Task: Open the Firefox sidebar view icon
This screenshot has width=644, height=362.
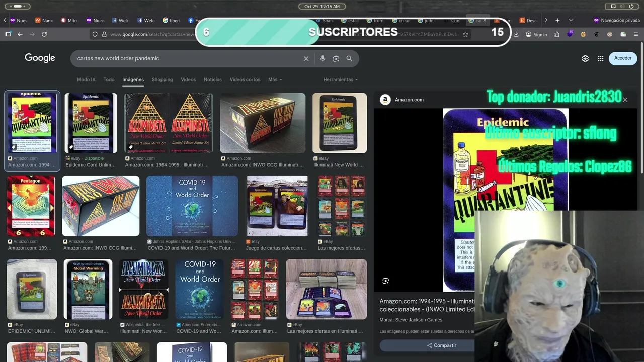Action: coord(8,34)
